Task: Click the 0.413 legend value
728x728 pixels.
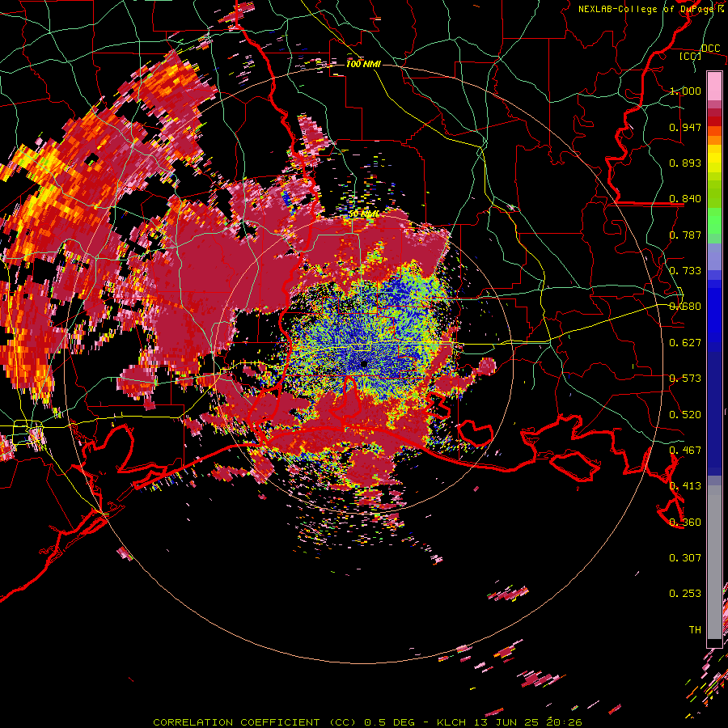Action: [685, 486]
